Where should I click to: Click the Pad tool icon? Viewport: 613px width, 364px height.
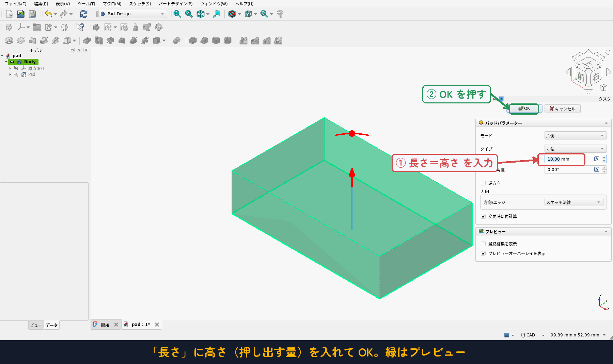click(9, 41)
